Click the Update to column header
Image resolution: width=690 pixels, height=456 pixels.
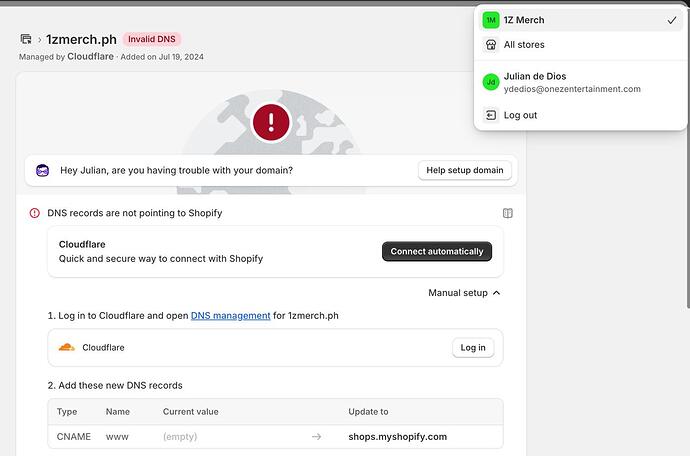pyautogui.click(x=368, y=412)
